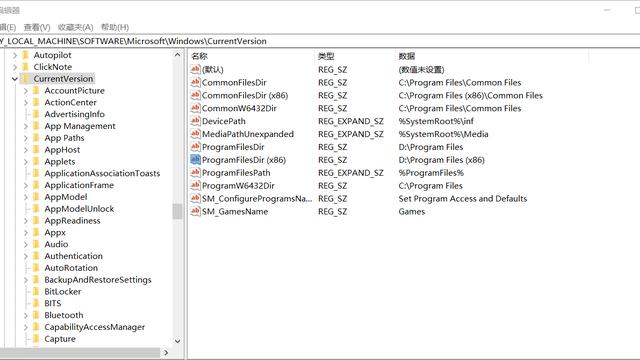Screen dimensions: 640x360
Task: Click the string icon beside CommonFilesDir
Action: point(196,82)
